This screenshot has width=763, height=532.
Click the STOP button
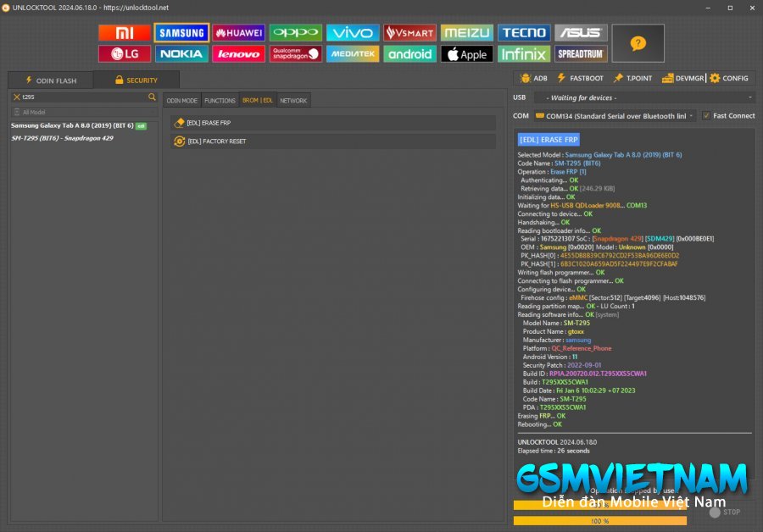725,512
